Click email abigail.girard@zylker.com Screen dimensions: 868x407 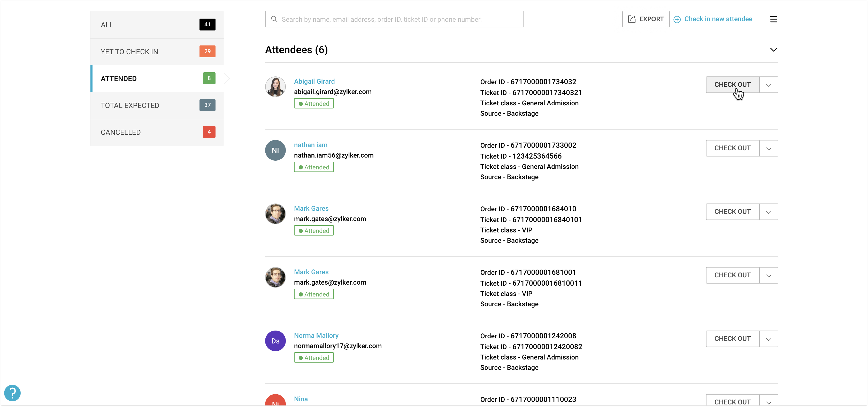pos(333,92)
